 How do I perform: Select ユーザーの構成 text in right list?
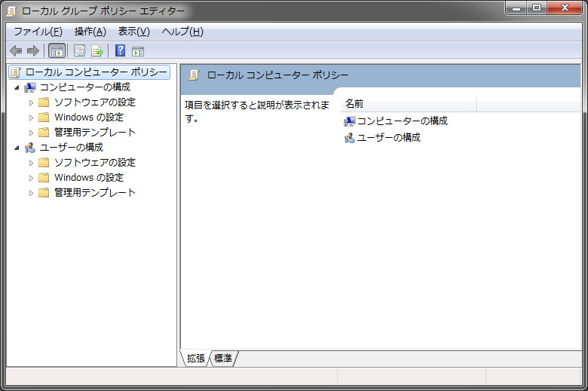pos(389,138)
